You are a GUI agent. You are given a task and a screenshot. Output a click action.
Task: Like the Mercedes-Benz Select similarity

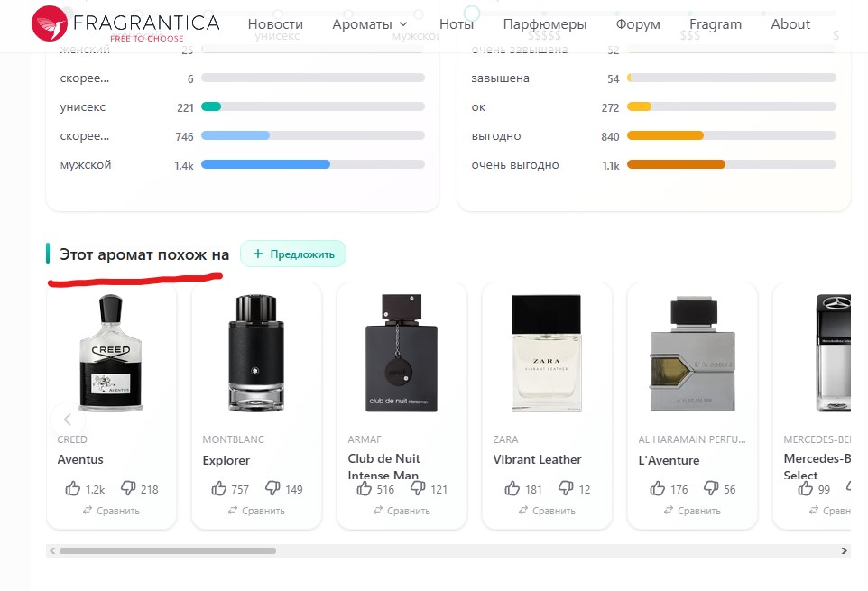click(x=805, y=489)
